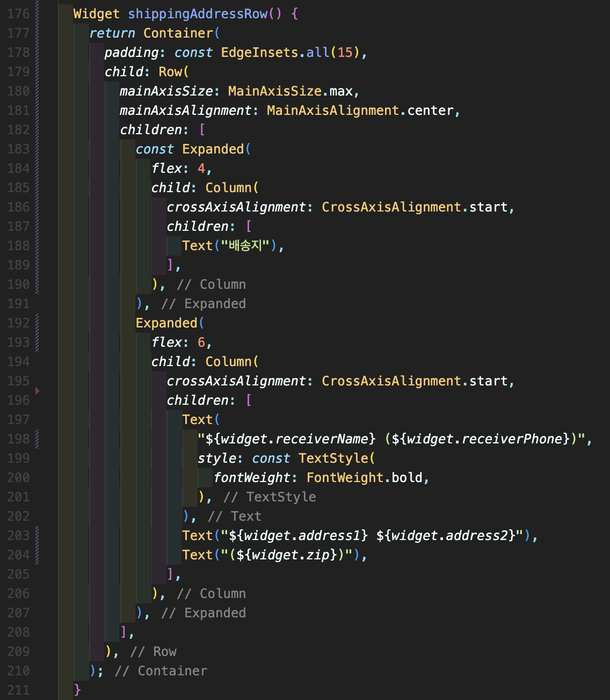Click 'Column(' on line 185
This screenshot has width=610, height=700.
[x=233, y=188]
